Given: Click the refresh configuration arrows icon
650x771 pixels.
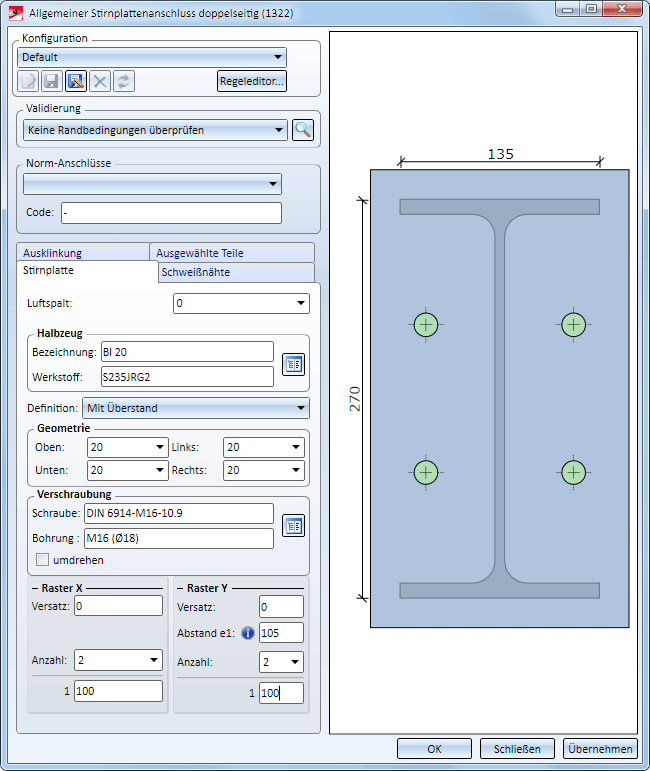Looking at the screenshot, I should click(124, 81).
